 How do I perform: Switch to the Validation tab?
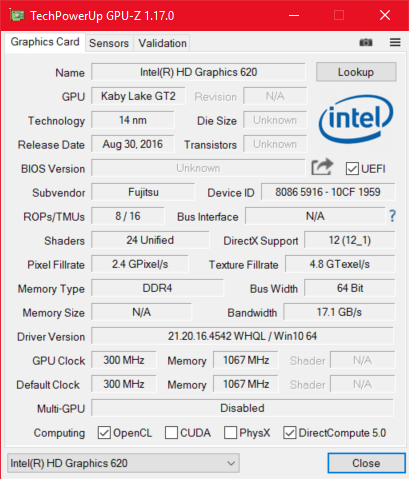(162, 43)
